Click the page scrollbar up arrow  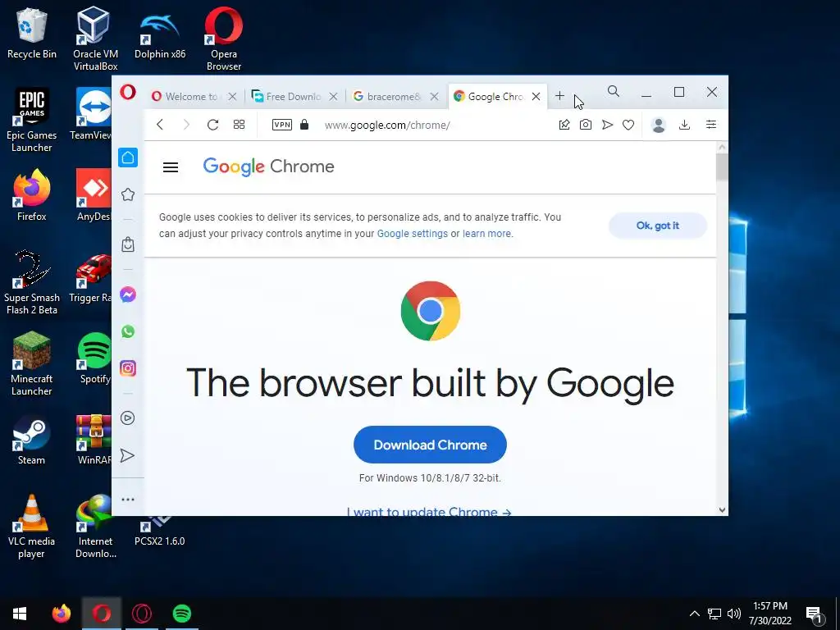click(x=722, y=147)
